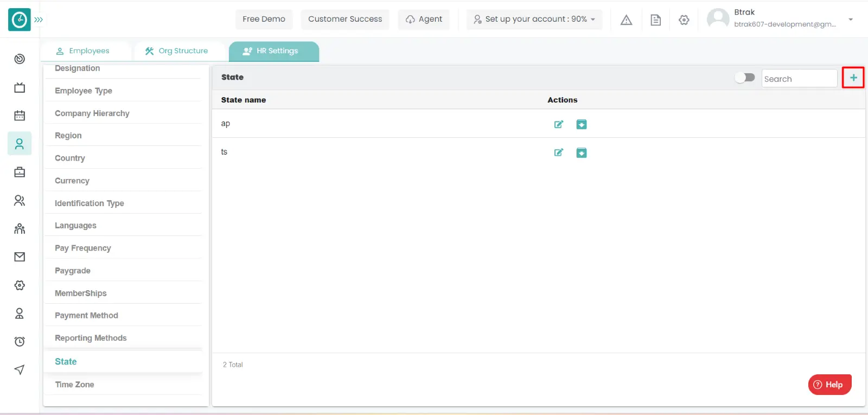Screen dimensions: 868x415
Task: Open the group of people icon in sidebar
Action: click(20, 228)
